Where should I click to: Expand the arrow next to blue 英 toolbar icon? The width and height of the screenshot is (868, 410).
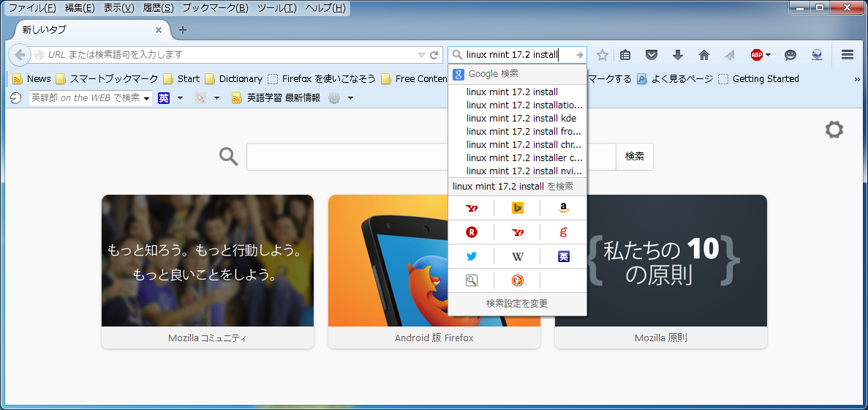point(180,98)
